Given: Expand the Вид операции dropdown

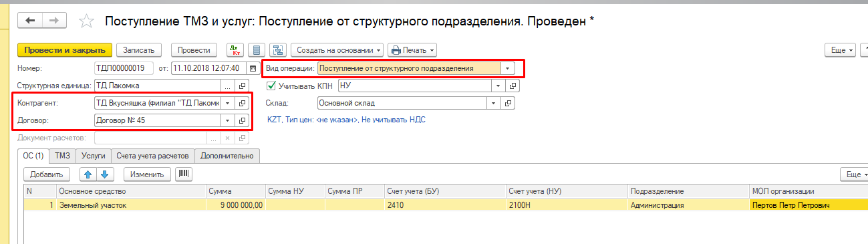Looking at the screenshot, I should pyautogui.click(x=509, y=68).
